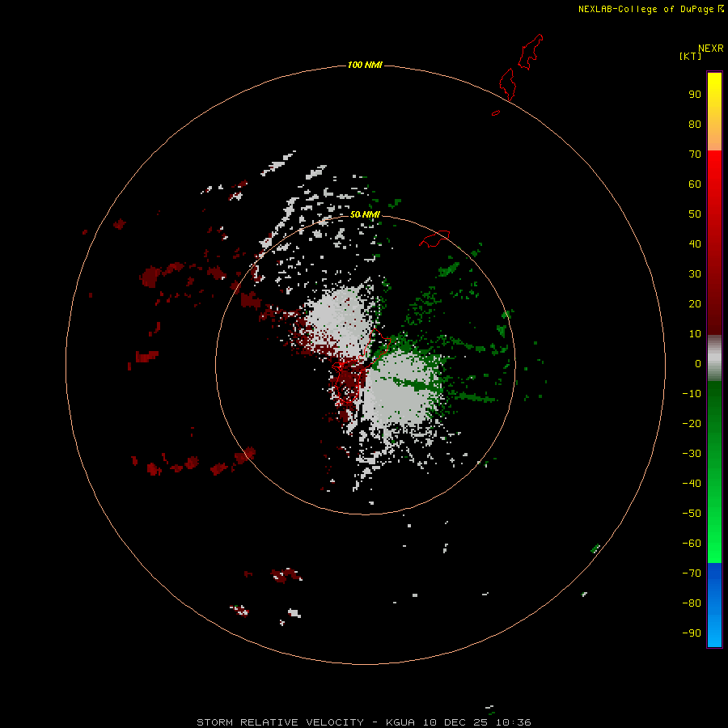The width and height of the screenshot is (728, 728).
Task: Click the 60 value on the velocity scale
Action: pyautogui.click(x=695, y=184)
